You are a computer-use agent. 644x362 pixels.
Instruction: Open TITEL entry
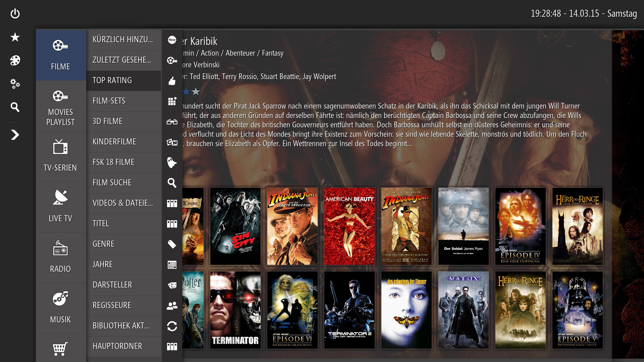[x=124, y=224]
